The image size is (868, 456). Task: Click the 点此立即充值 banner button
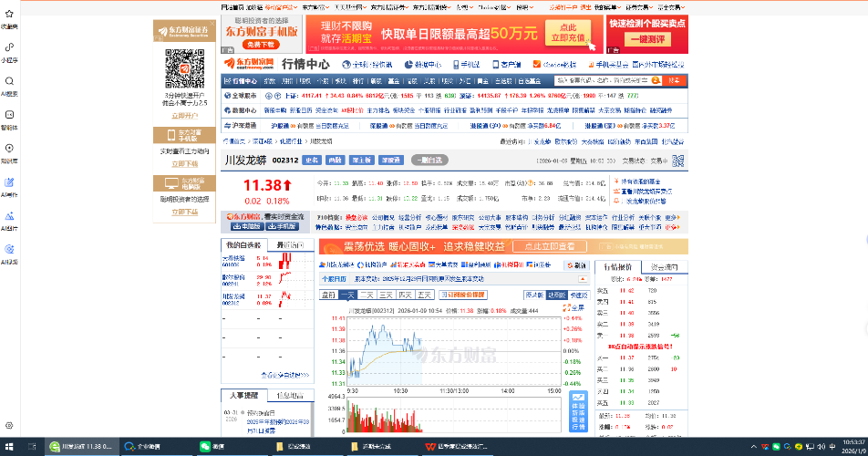click(568, 33)
